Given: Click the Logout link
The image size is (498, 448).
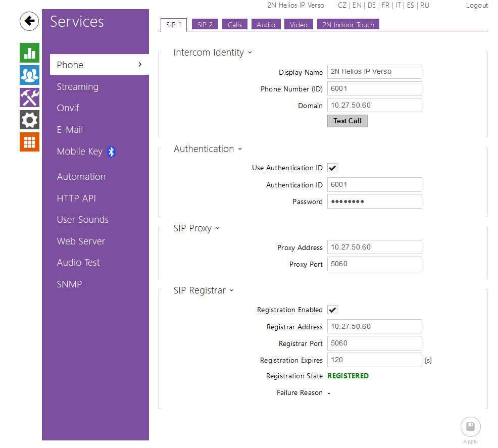Looking at the screenshot, I should [x=477, y=6].
